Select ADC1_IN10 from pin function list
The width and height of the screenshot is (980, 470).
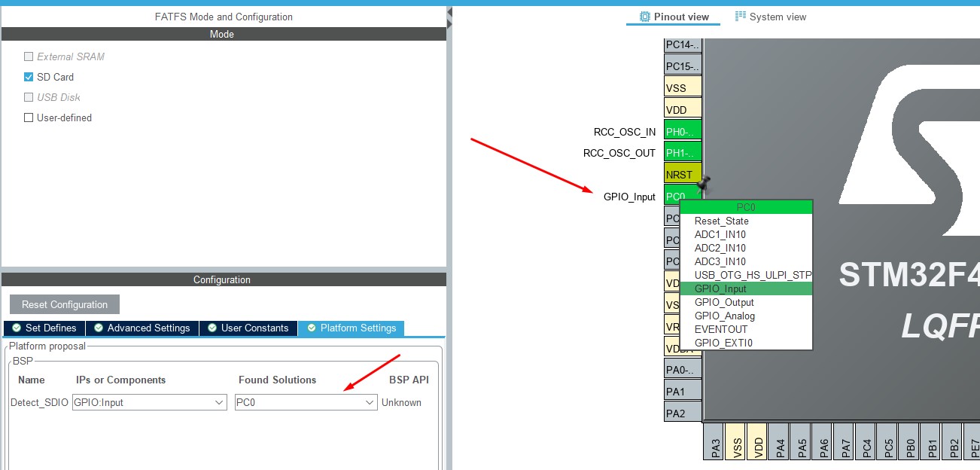(720, 235)
